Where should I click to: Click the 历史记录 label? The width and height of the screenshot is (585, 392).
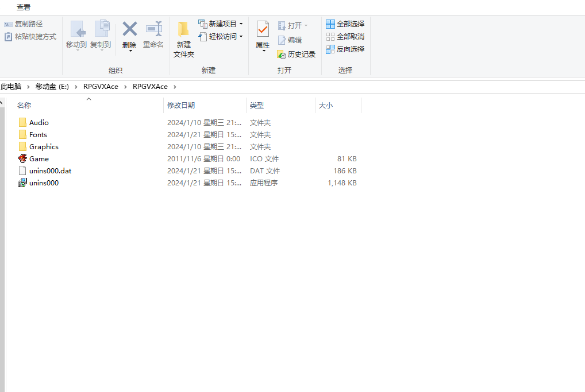(302, 55)
